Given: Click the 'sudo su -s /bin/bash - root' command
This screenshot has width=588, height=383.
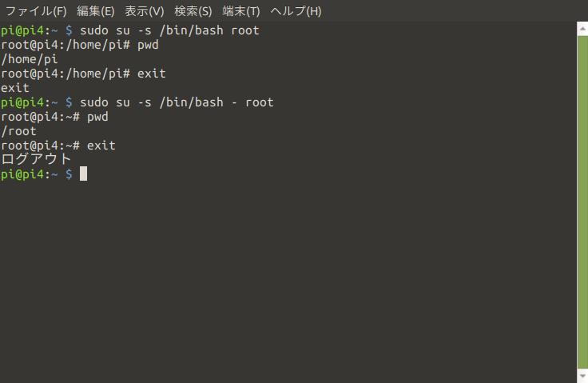Looking at the screenshot, I should click(177, 102).
